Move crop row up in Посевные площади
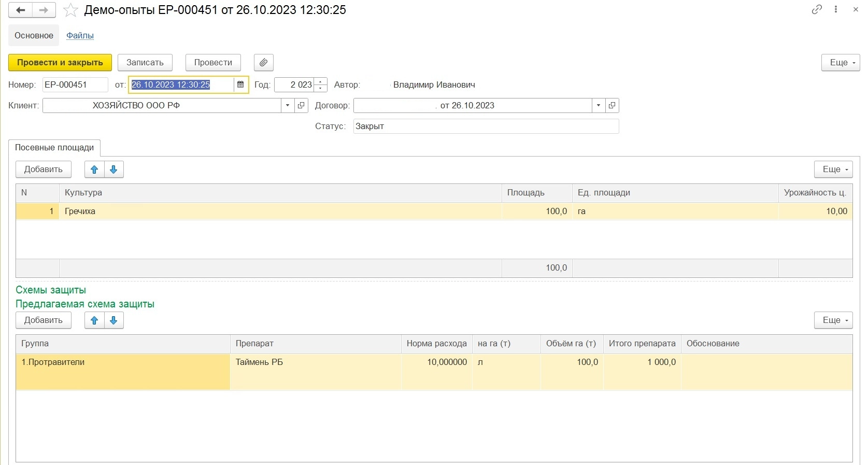Screen dimensions: 868x465 pos(94,170)
